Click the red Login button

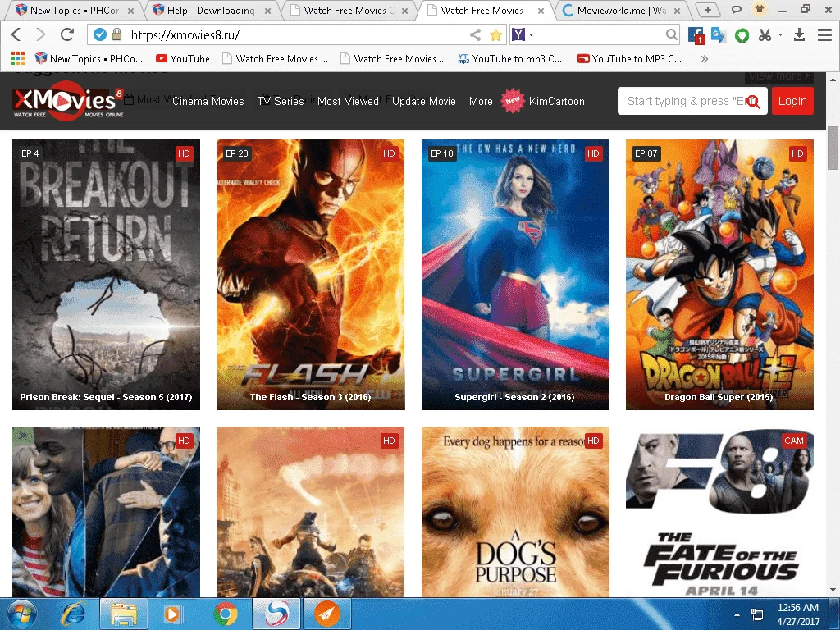point(792,101)
